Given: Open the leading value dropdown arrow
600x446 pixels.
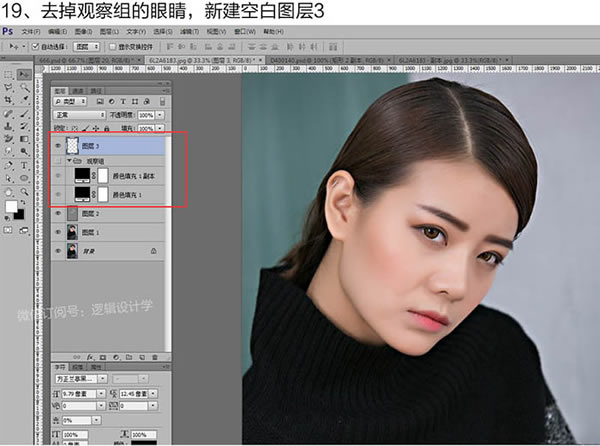Looking at the screenshot, I should pos(153,393).
